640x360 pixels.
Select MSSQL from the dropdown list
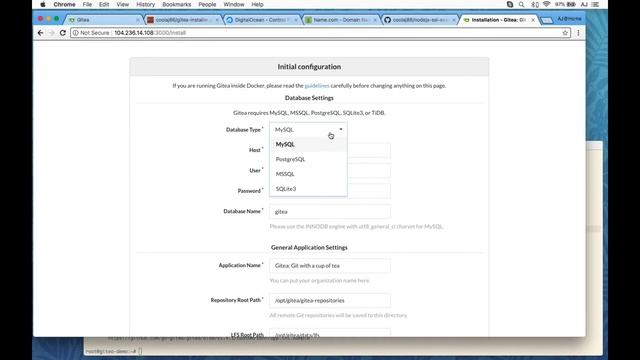point(308,174)
